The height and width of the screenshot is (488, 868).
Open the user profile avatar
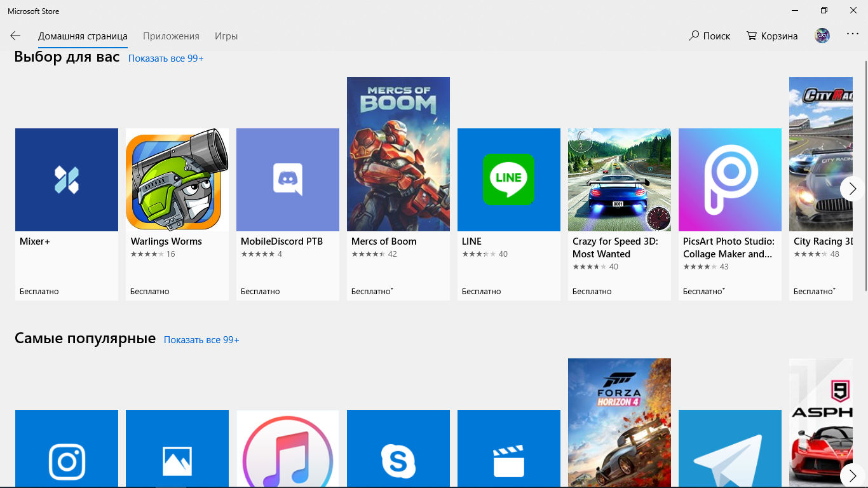pos(822,36)
